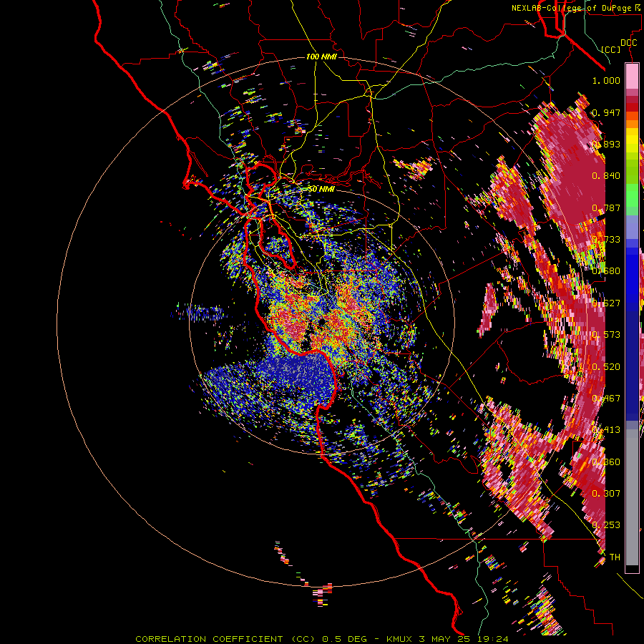The height and width of the screenshot is (644, 644).
Task: Click the 0.947 scale value
Action: tap(606, 112)
